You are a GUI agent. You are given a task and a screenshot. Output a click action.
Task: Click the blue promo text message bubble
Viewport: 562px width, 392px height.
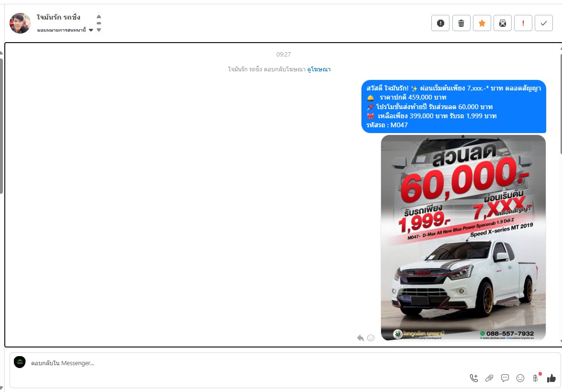click(x=454, y=106)
